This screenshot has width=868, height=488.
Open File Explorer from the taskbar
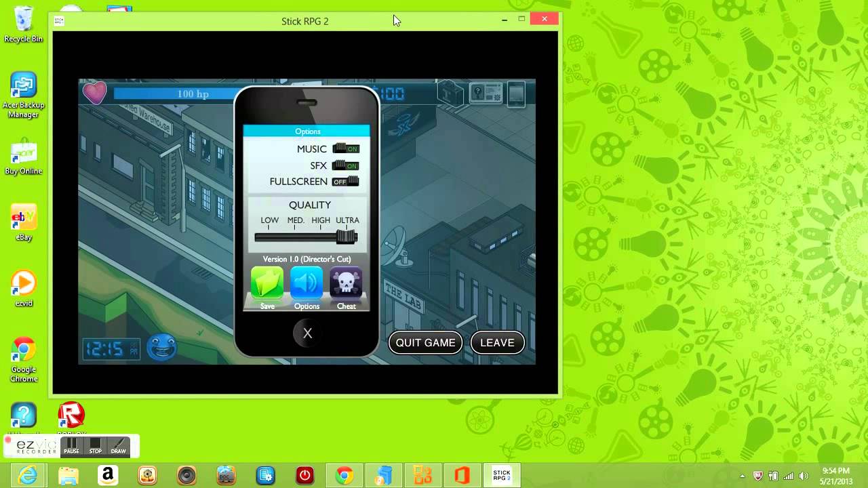pyautogui.click(x=68, y=476)
